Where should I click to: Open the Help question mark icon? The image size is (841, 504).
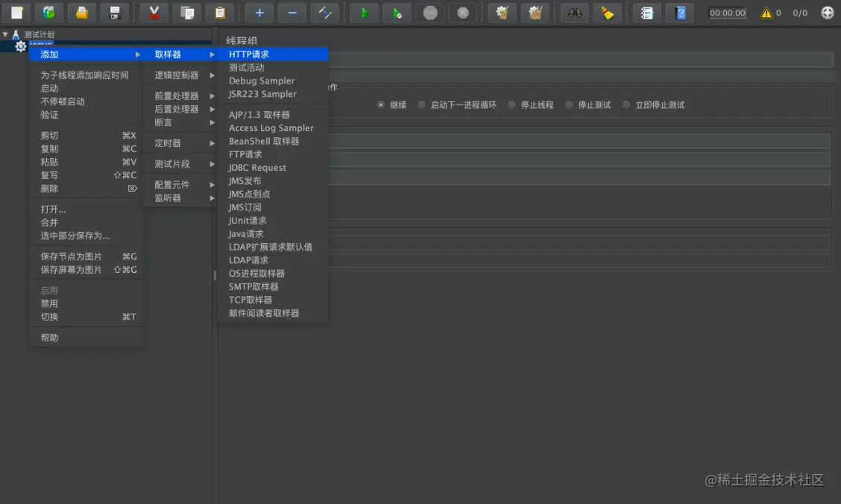click(681, 13)
